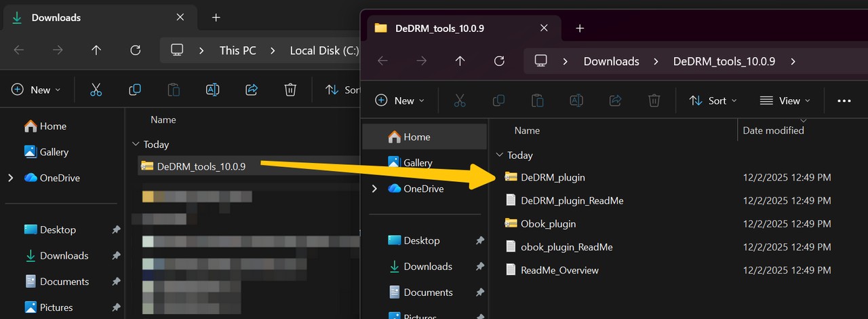Click chevron after DeDRM_tools_10.0.9 in address bar

(793, 61)
